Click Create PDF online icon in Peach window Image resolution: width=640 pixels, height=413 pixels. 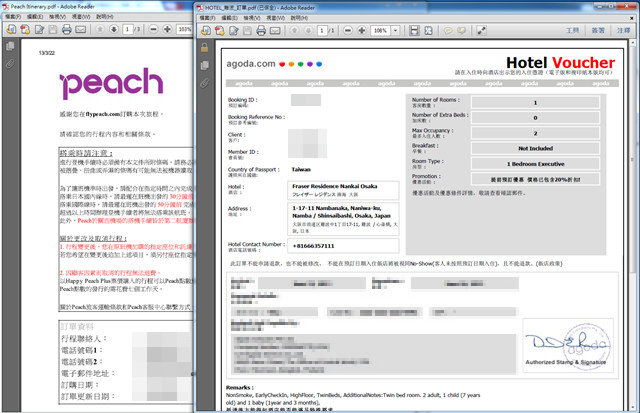tap(25, 29)
